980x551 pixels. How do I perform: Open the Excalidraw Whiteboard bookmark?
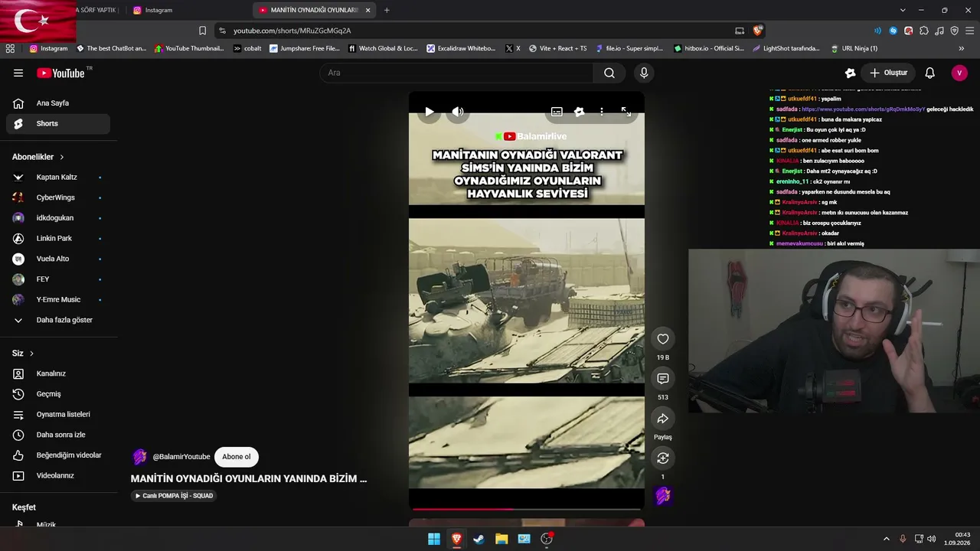point(461,48)
